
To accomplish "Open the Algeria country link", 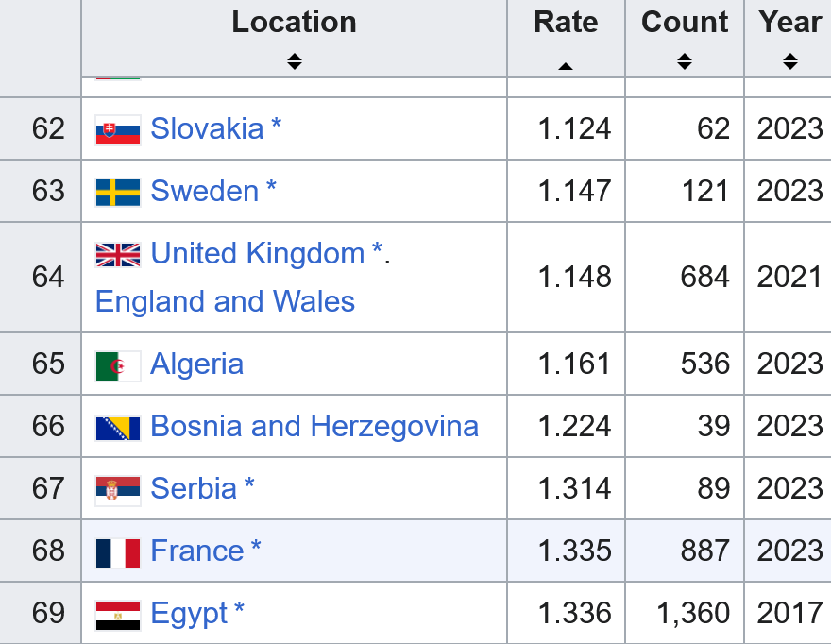I will tap(196, 364).
